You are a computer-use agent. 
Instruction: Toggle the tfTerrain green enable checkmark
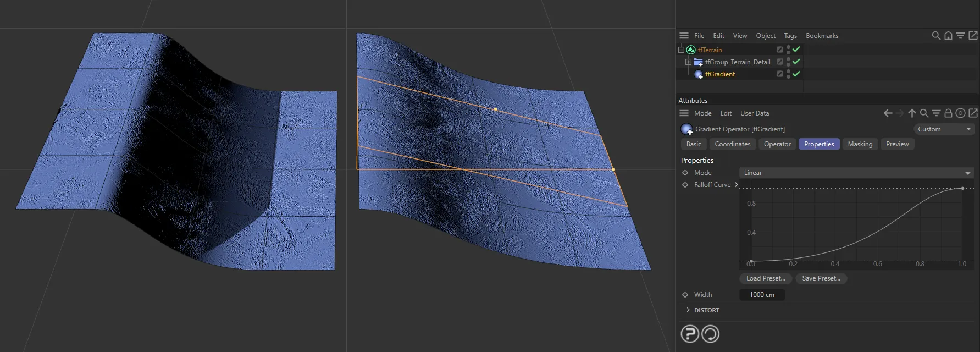click(x=796, y=50)
